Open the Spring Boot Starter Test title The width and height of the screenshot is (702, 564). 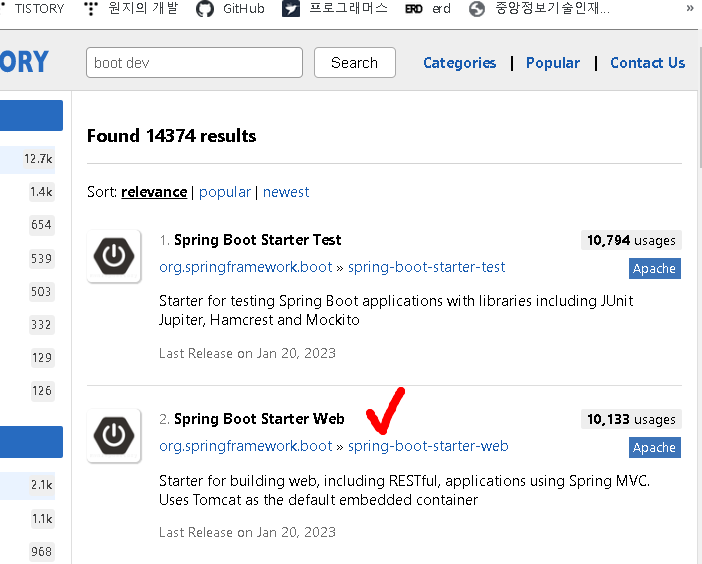257,240
